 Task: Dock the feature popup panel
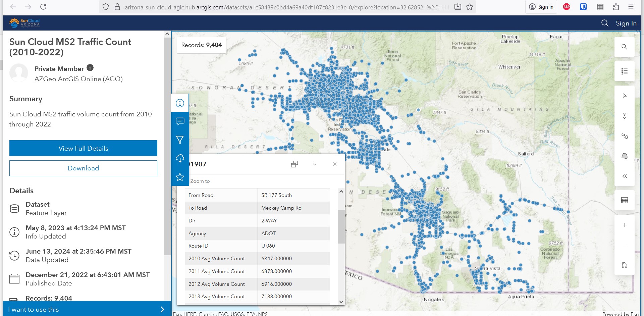pos(294,164)
